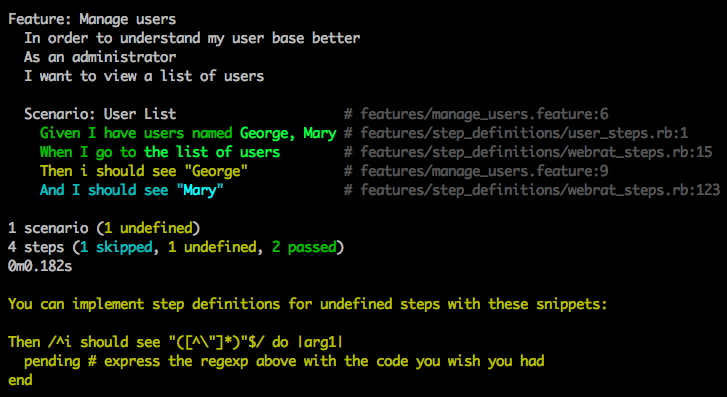Click the green '2 passed' count
Image resolution: width=727 pixels, height=397 pixels.
pyautogui.click(x=304, y=248)
